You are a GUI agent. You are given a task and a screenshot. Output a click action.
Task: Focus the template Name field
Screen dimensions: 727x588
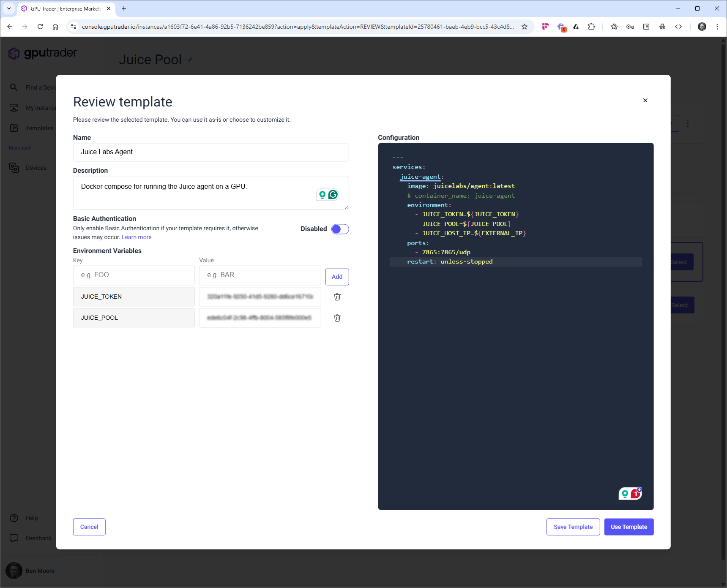211,152
